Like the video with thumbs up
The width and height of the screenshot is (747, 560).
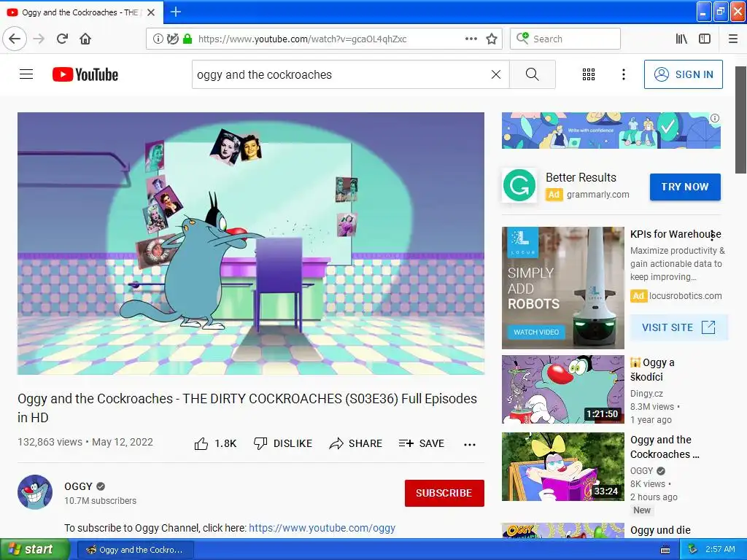click(x=215, y=443)
